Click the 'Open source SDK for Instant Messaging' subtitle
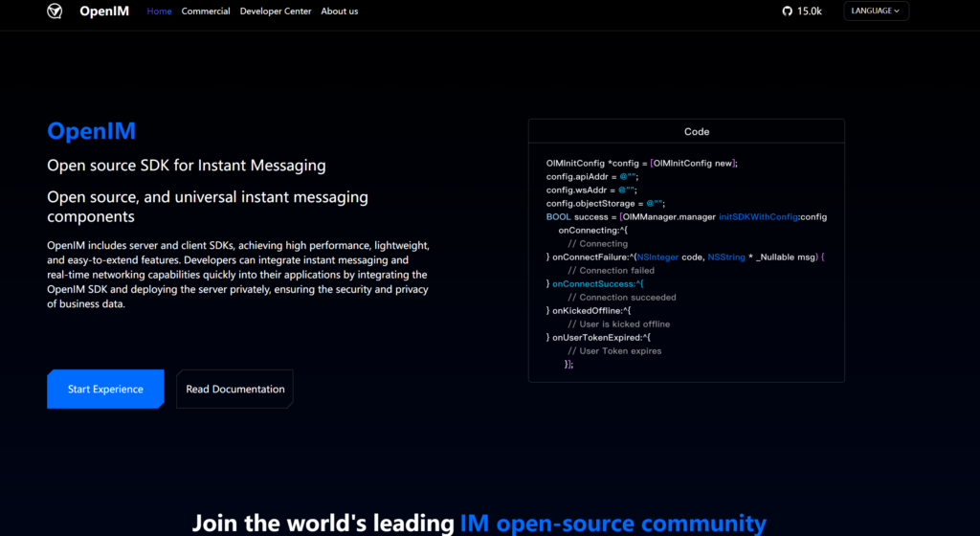Image resolution: width=980 pixels, height=536 pixels. pos(187,166)
